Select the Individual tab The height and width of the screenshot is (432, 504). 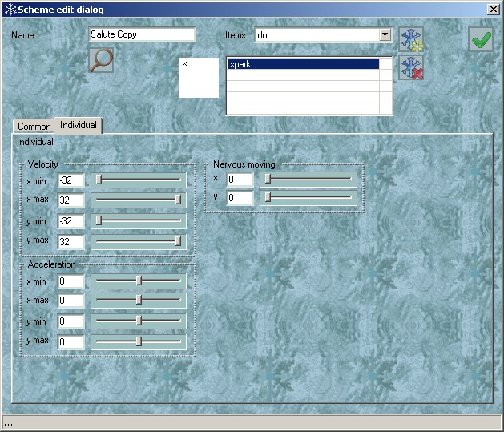pyautogui.click(x=79, y=125)
